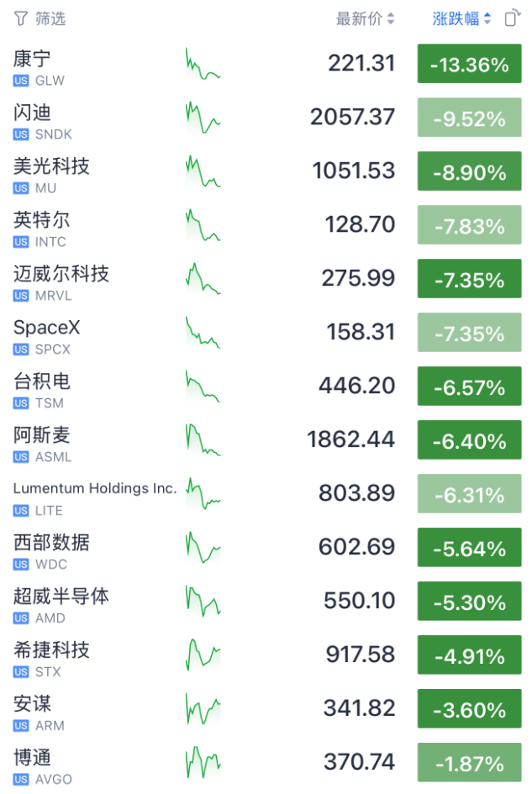The image size is (532, 794).
Task: Open the 希捷科技 STX mini chart
Action: [203, 655]
